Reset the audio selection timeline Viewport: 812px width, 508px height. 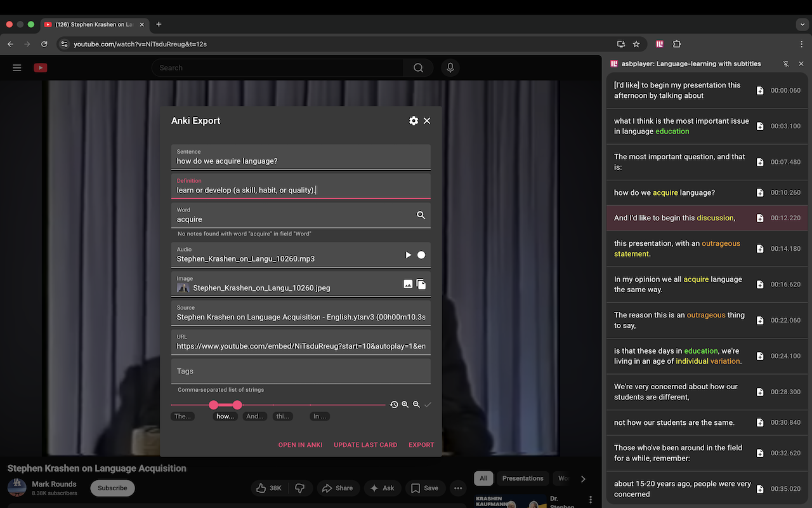[394, 404]
